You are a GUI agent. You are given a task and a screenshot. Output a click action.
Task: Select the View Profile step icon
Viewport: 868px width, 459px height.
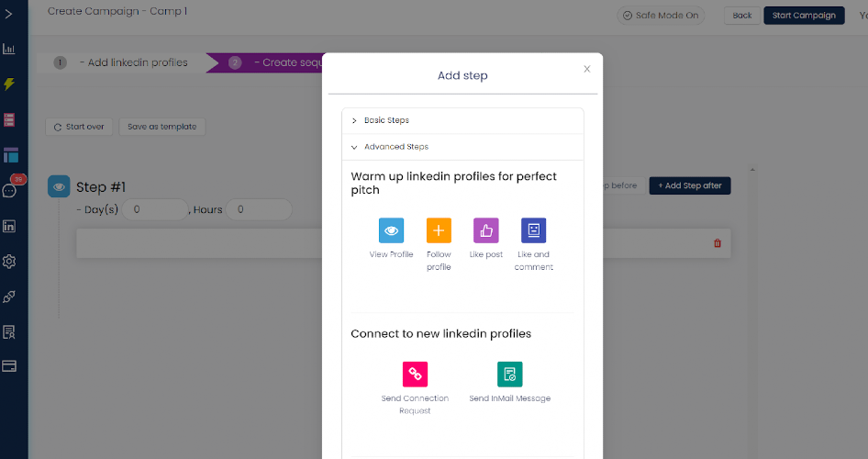[x=391, y=230]
